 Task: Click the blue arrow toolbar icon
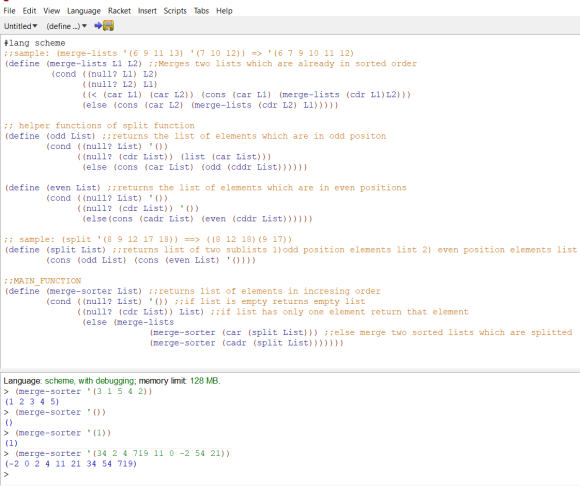coord(98,26)
